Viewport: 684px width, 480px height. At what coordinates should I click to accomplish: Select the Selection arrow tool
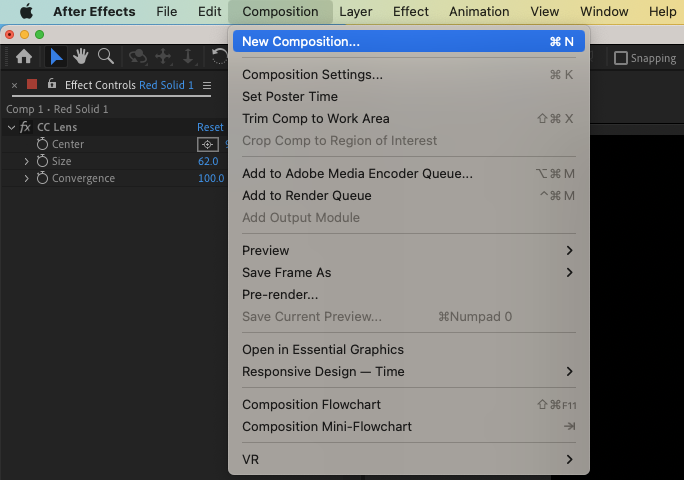(56, 57)
